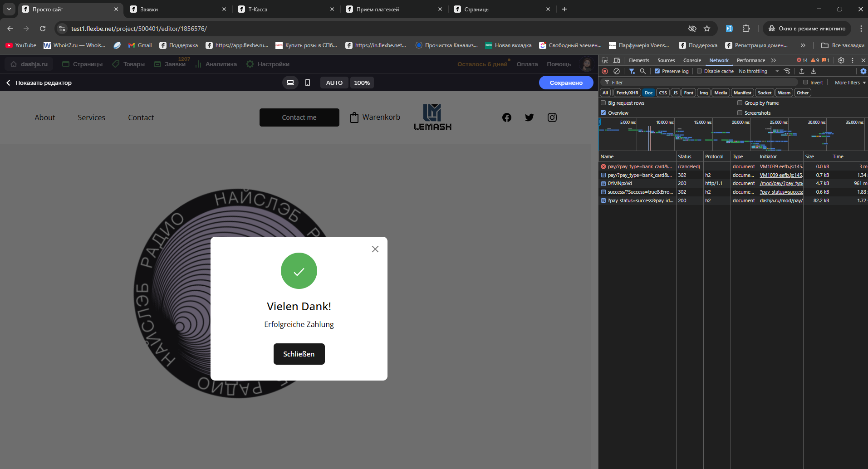
Task: Uncheck the Preserve log checkbox
Action: pyautogui.click(x=657, y=71)
